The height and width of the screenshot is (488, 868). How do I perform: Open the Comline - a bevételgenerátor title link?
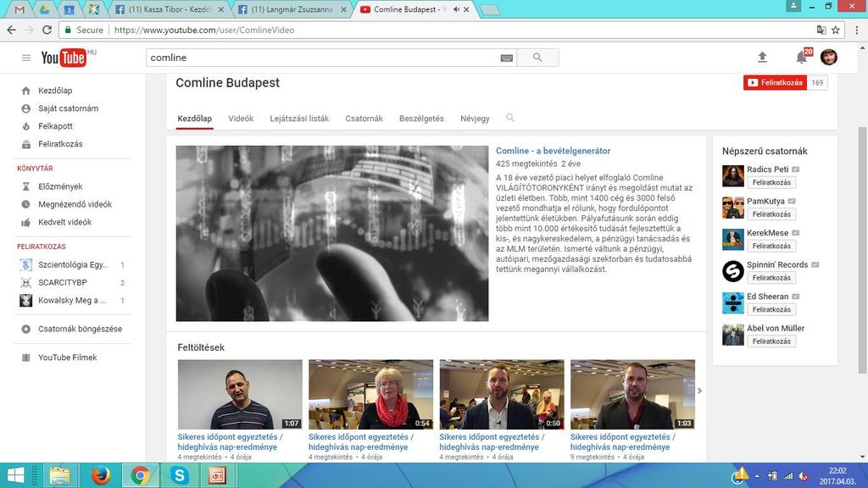click(553, 151)
